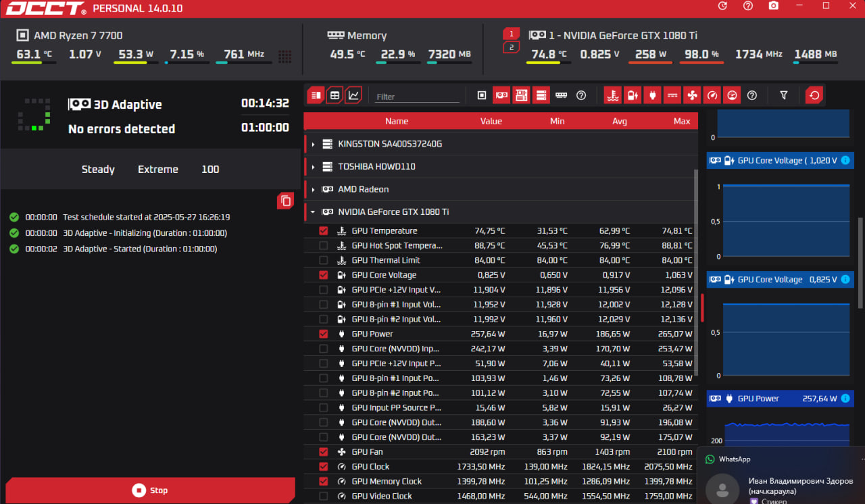
Task: Open the help icon in the title bar
Action: tap(748, 5)
